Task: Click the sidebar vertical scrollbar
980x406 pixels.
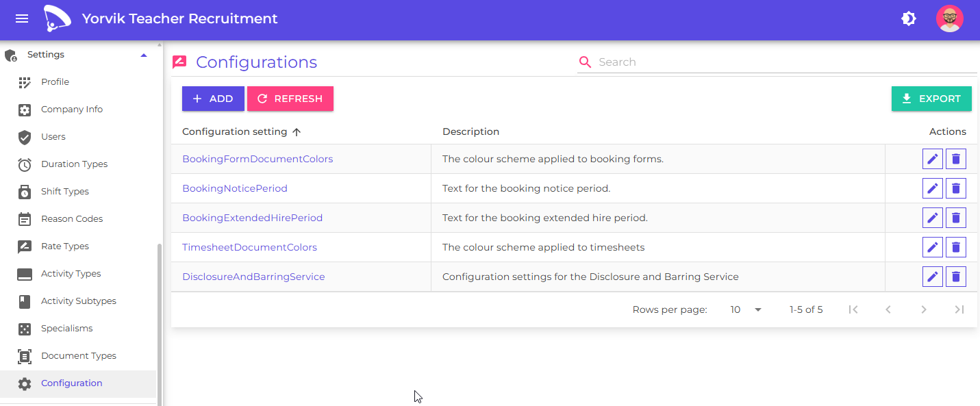Action: (160, 325)
